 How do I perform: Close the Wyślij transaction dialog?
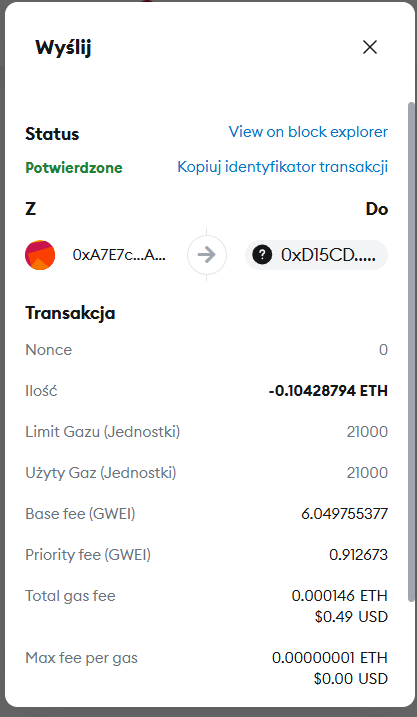coord(369,47)
